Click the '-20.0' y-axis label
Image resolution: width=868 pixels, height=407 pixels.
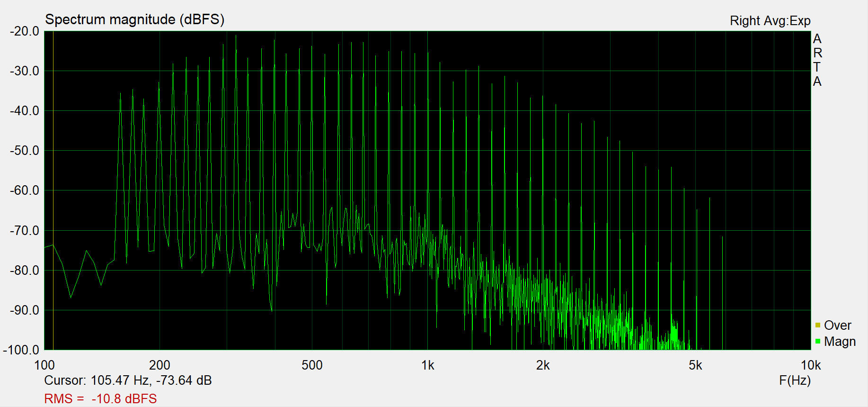point(25,31)
